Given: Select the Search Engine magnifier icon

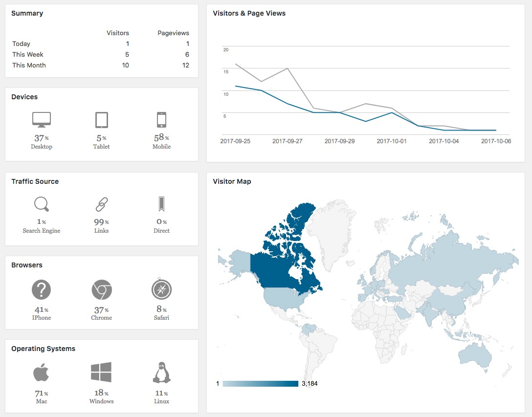Looking at the screenshot, I should pyautogui.click(x=42, y=204).
